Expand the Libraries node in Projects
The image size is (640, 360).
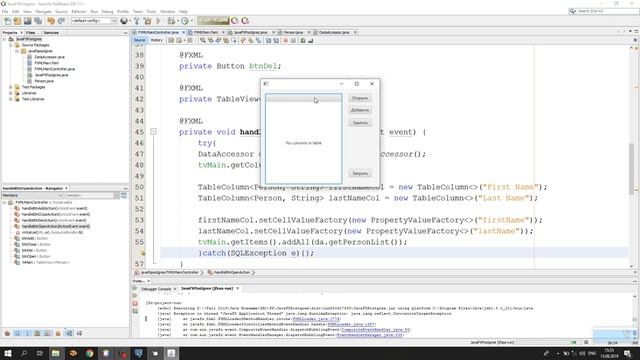[x=11, y=93]
